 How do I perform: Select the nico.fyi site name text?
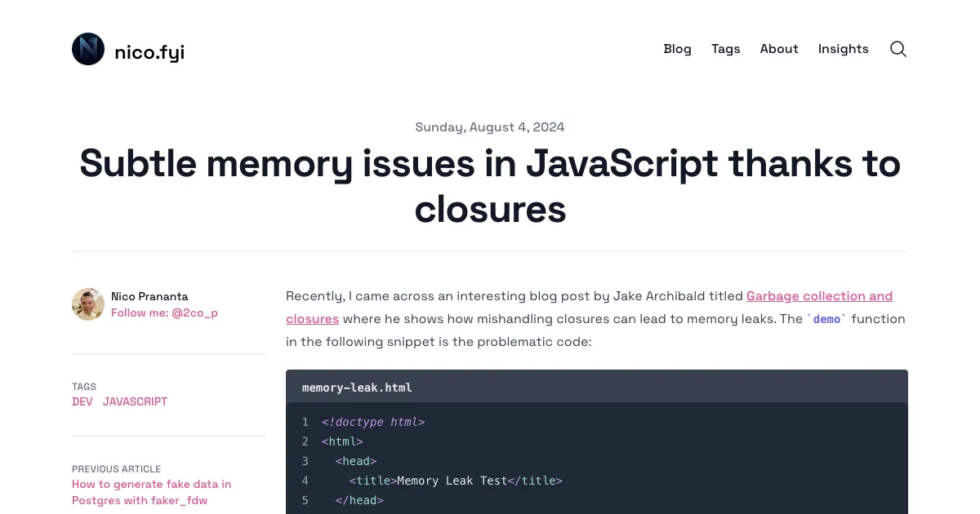pos(149,51)
